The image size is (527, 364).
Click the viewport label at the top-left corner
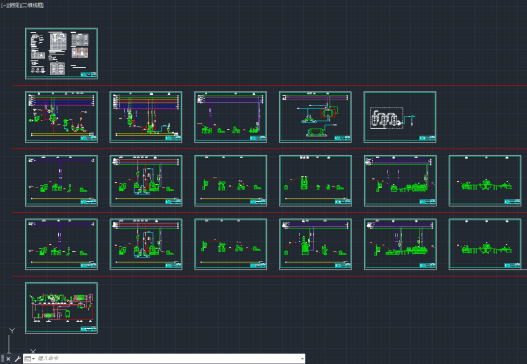[x=22, y=5]
